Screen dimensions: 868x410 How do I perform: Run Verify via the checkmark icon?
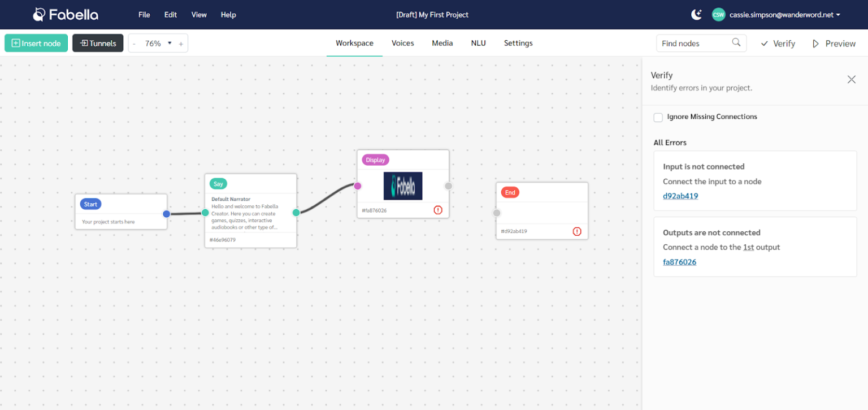[764, 43]
